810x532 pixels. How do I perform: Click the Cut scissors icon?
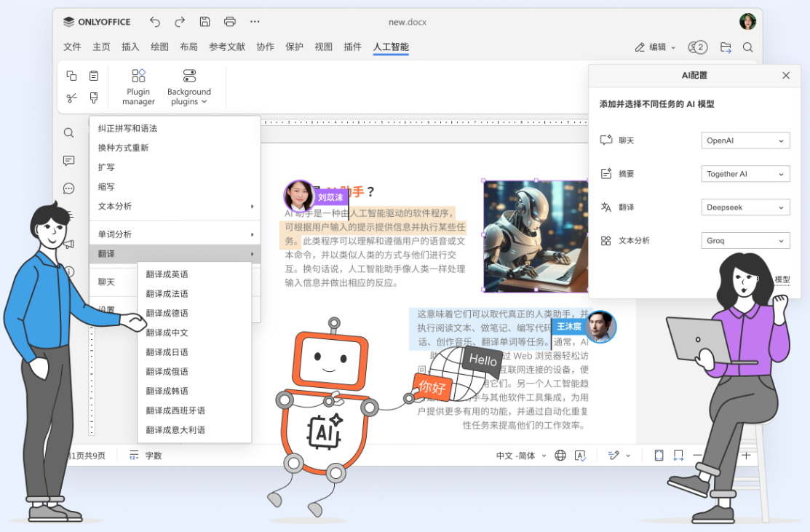pos(71,98)
